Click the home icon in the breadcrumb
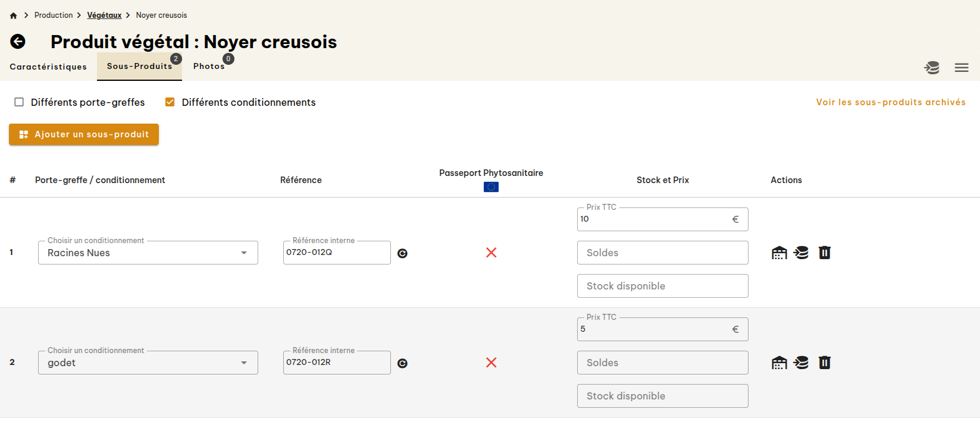Screen dimensions: 980x425 point(13,14)
